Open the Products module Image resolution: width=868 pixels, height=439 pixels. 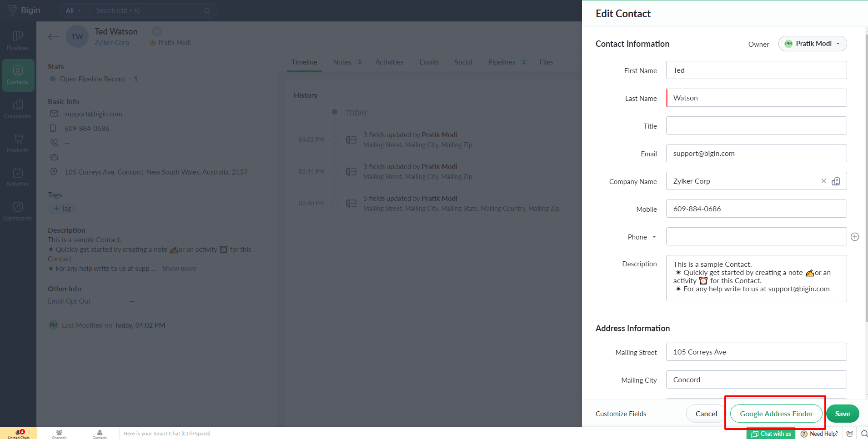pos(18,144)
